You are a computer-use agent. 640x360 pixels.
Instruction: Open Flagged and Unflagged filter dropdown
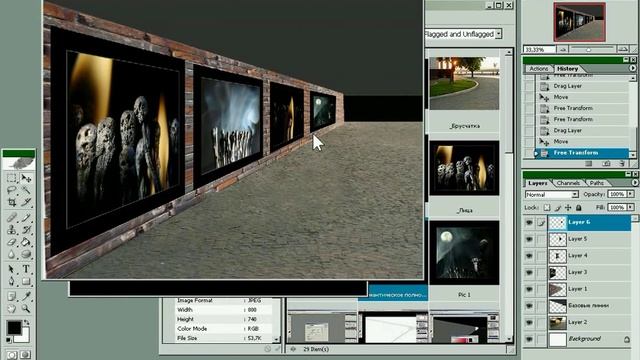click(x=498, y=34)
